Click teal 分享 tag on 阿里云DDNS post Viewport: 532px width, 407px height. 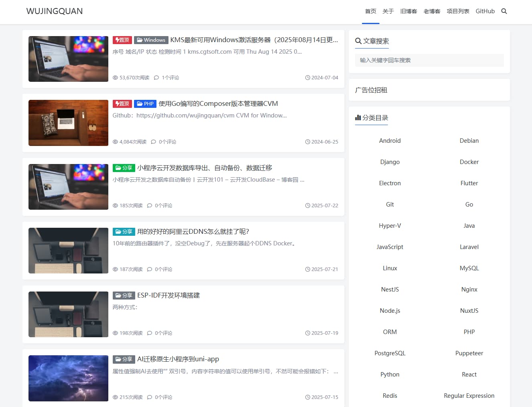pyautogui.click(x=124, y=232)
